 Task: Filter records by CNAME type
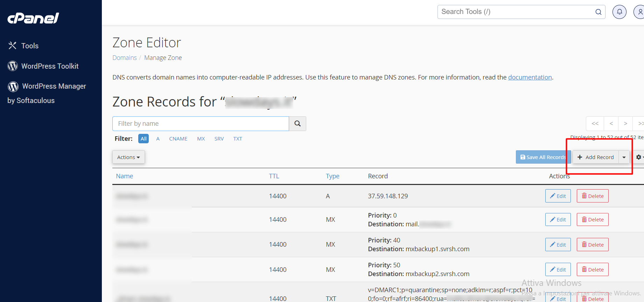point(178,139)
